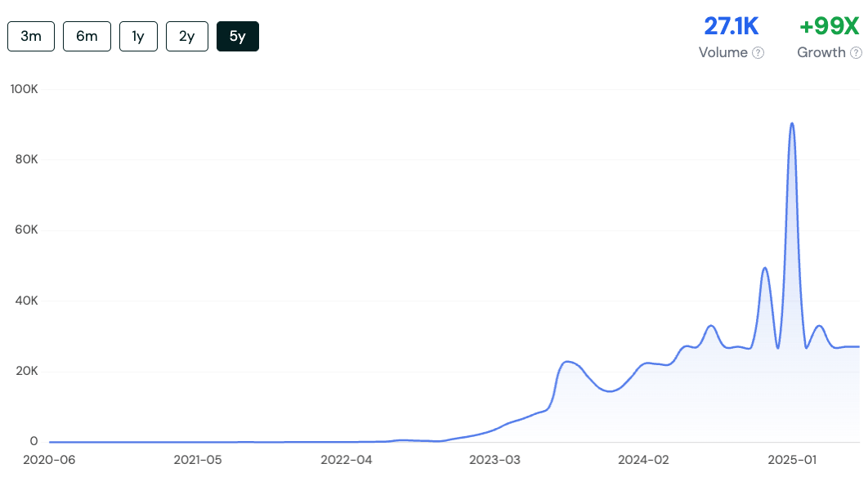This screenshot has width=868, height=486.
Task: Click the 2024-02 x-axis label
Action: click(x=643, y=460)
